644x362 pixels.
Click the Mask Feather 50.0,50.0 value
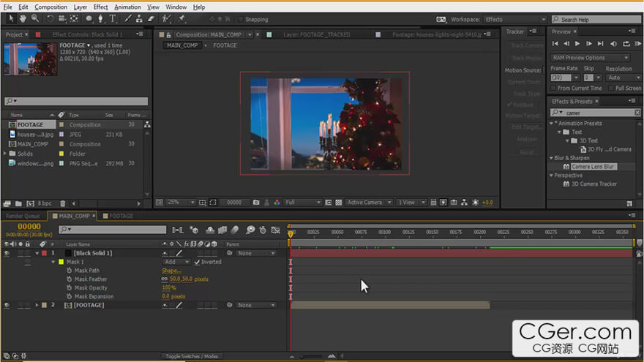point(181,279)
